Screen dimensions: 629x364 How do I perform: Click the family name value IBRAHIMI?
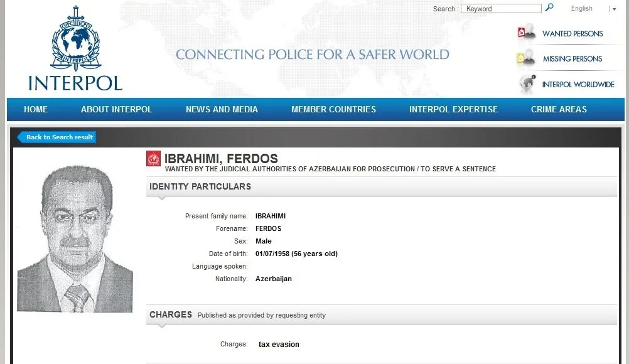pos(271,216)
